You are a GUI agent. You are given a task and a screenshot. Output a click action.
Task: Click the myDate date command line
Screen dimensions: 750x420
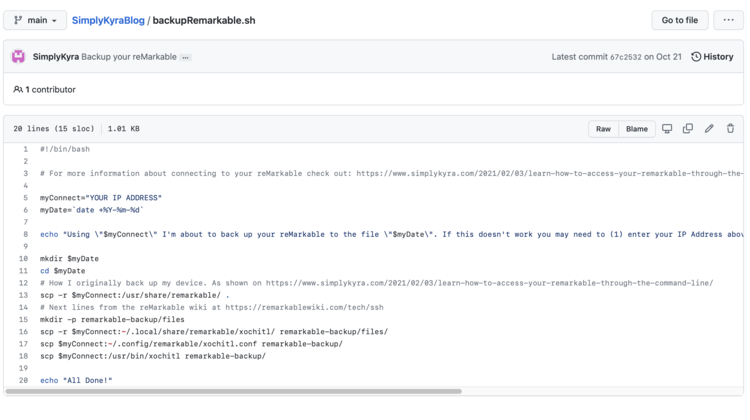92,210
